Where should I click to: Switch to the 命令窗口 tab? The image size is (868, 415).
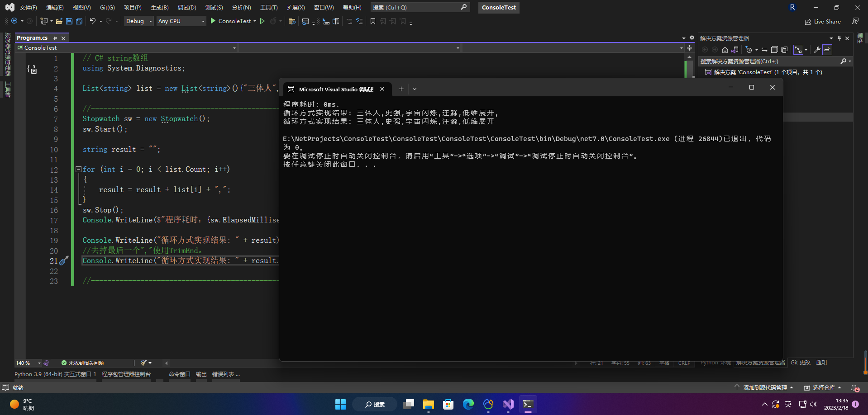pyautogui.click(x=180, y=374)
